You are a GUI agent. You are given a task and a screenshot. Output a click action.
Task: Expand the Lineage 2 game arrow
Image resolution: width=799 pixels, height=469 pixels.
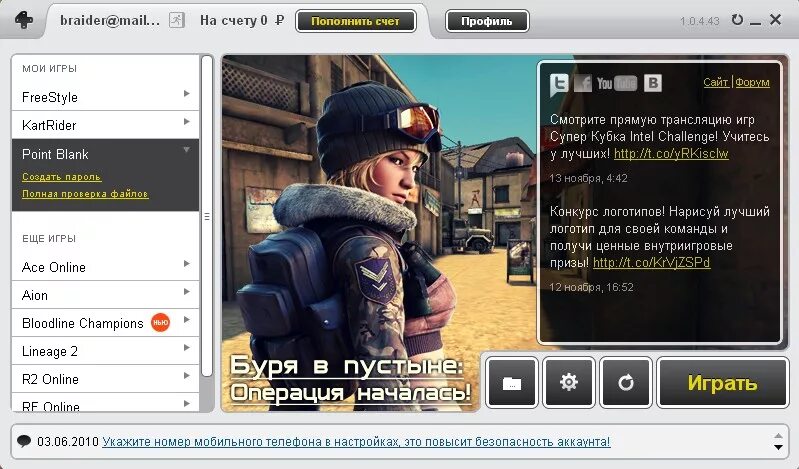(187, 348)
